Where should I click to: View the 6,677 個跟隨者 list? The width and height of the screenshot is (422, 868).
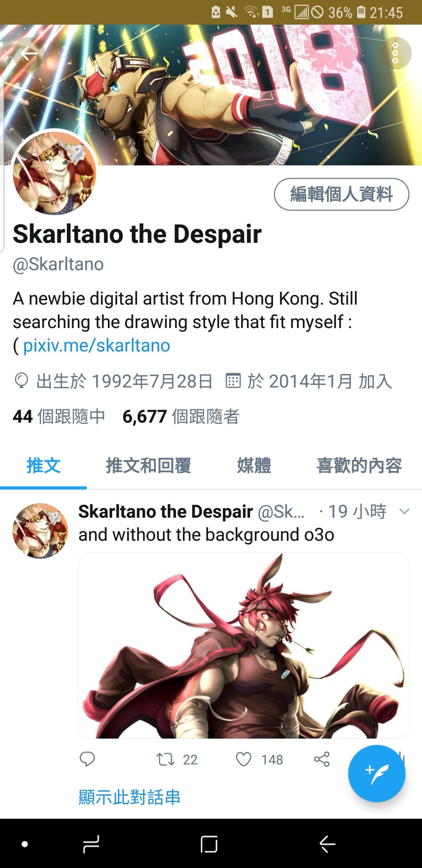point(181,416)
